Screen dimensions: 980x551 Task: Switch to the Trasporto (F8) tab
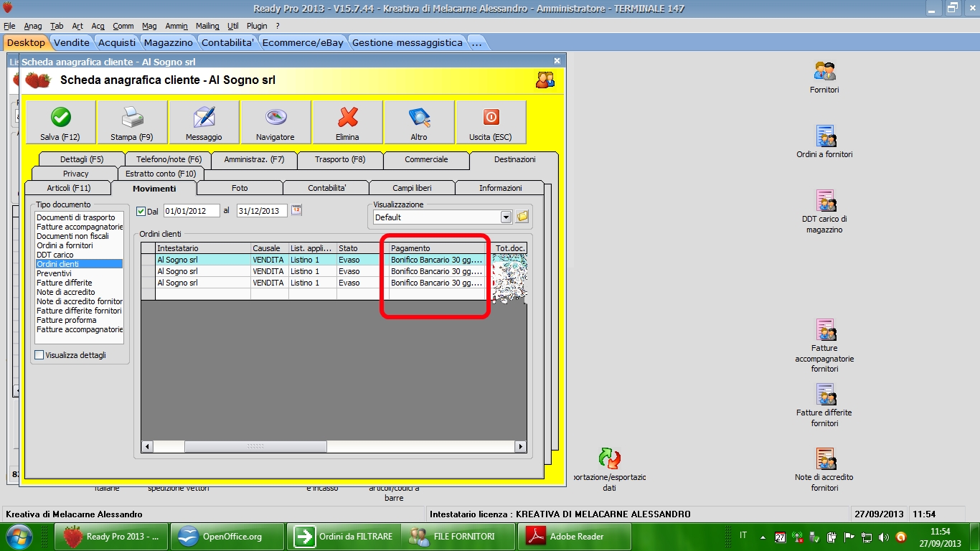(340, 159)
